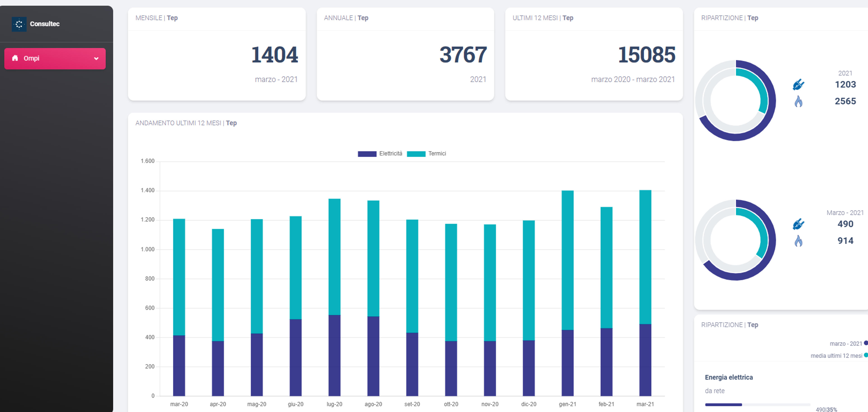Toggle the Termici legend series
868x412 pixels.
click(427, 154)
